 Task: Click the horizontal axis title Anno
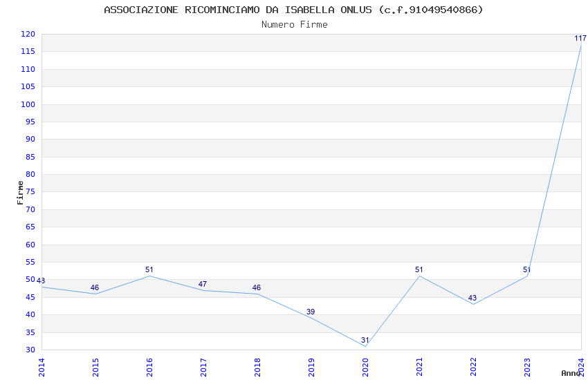(571, 373)
